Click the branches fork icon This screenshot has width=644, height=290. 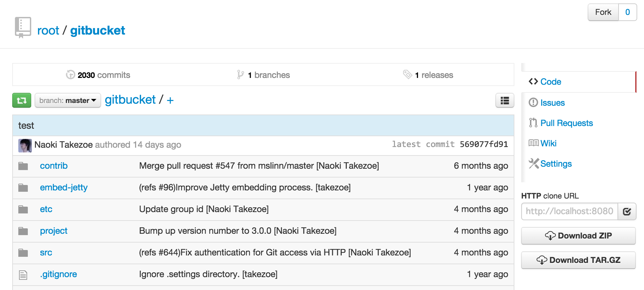(240, 75)
